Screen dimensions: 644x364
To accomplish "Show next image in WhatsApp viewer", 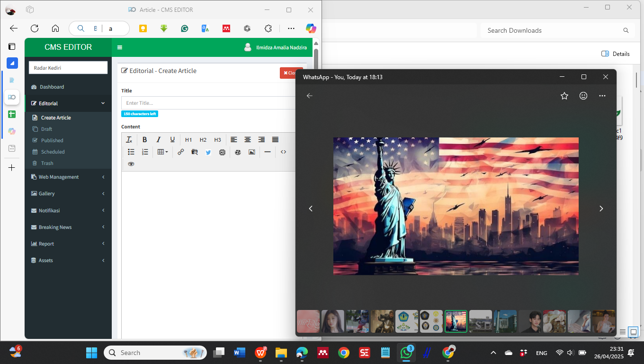I will [601, 209].
